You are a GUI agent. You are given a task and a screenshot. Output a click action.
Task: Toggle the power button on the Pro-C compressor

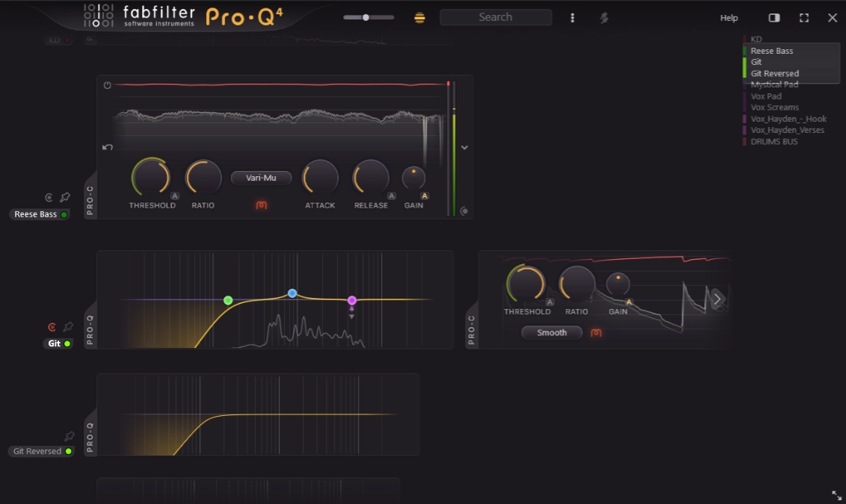pyautogui.click(x=106, y=85)
